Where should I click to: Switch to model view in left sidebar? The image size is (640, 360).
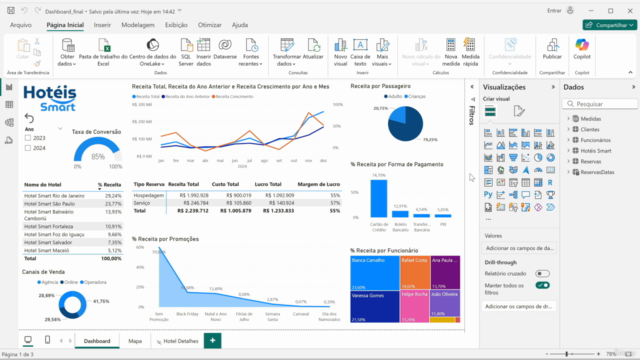click(x=9, y=122)
